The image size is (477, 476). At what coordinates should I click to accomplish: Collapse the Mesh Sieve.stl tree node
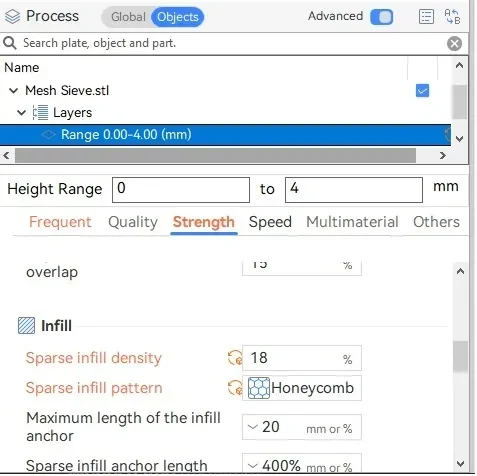coord(13,91)
